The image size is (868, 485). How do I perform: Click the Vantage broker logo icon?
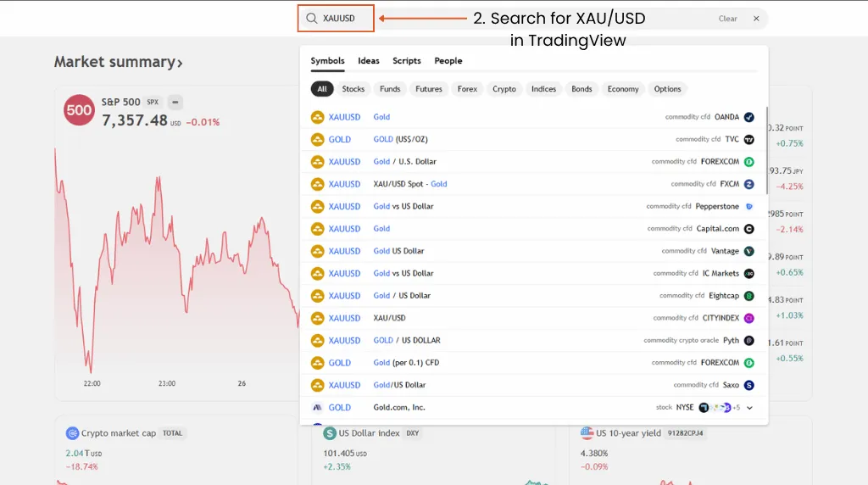749,251
